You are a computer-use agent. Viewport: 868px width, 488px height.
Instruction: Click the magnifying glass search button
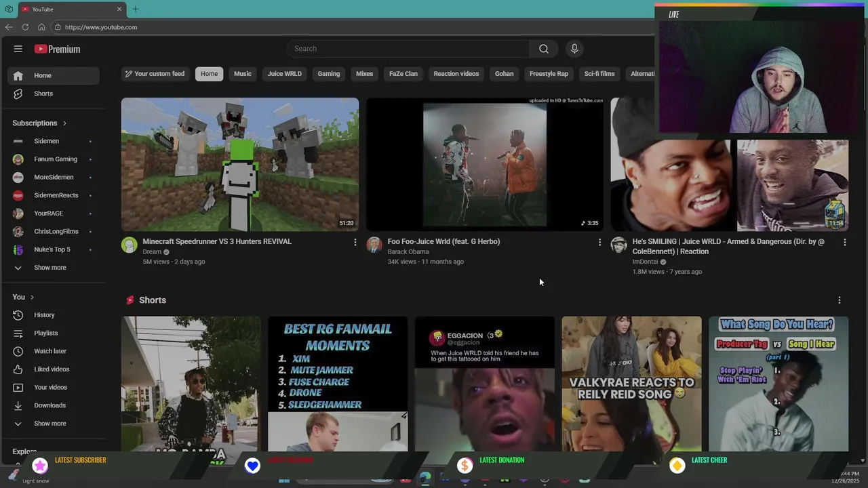pos(544,49)
